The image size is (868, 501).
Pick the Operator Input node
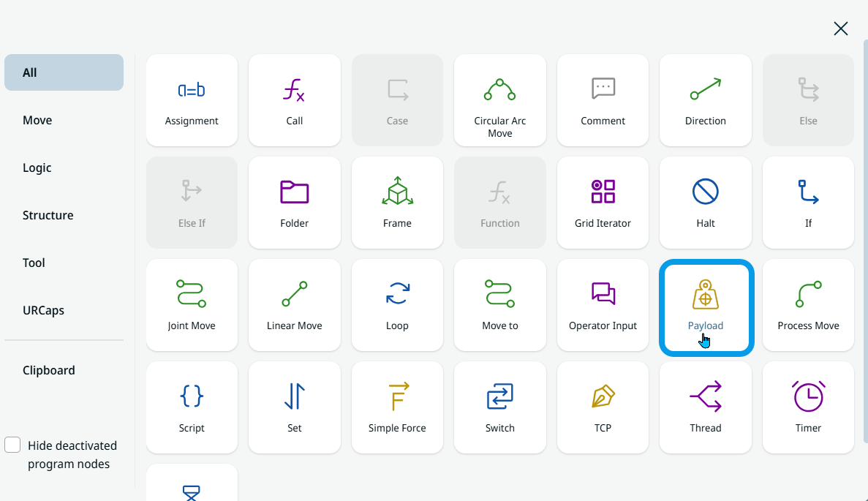tap(603, 305)
